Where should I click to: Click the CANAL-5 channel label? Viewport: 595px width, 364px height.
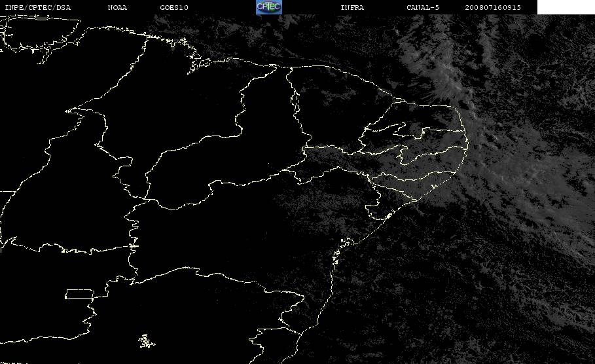(x=423, y=8)
